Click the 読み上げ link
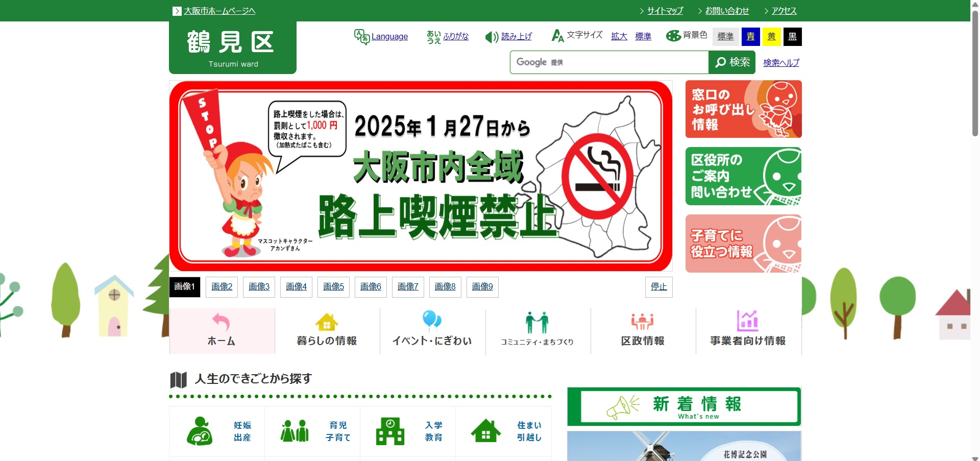Image resolution: width=980 pixels, height=461 pixels. [x=517, y=37]
